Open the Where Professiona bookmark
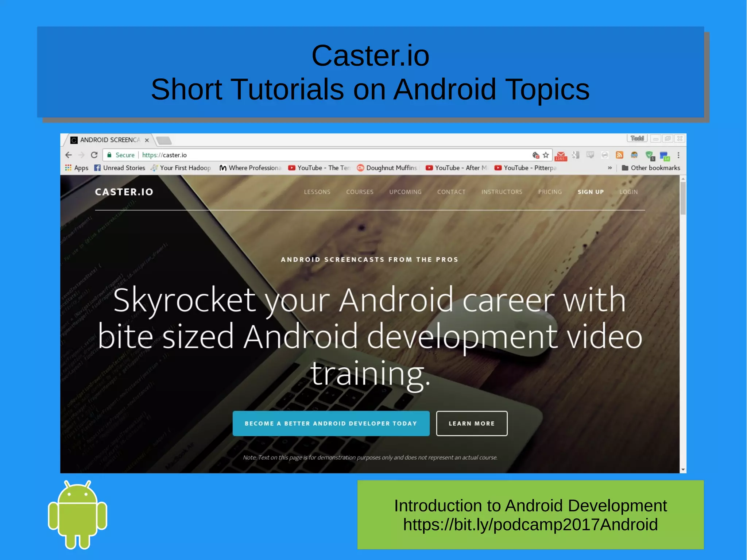 (250, 168)
